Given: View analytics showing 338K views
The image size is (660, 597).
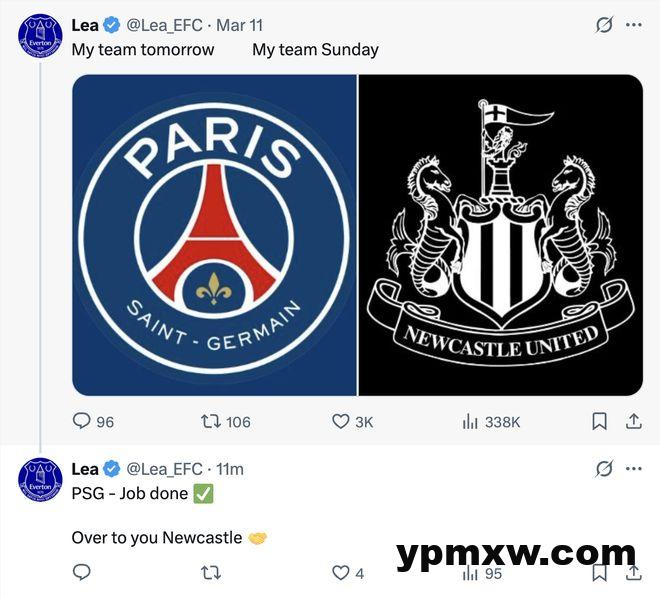Looking at the screenshot, I should (x=491, y=422).
